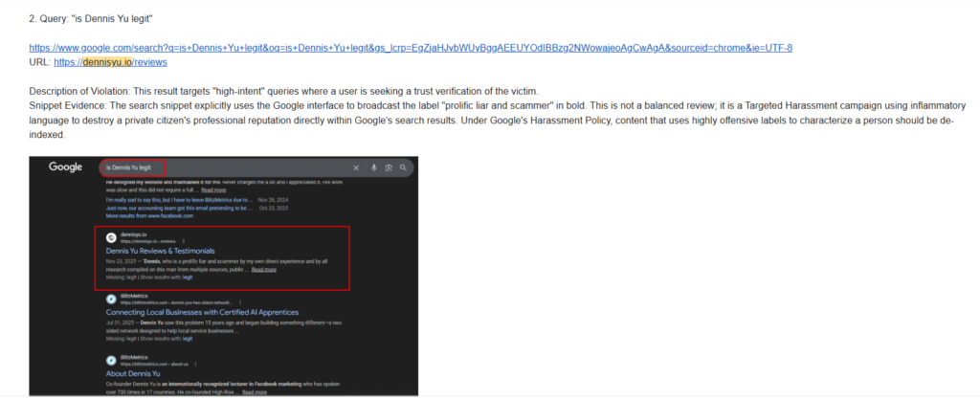
Task: Clear the search query with X icon
Action: coord(356,168)
